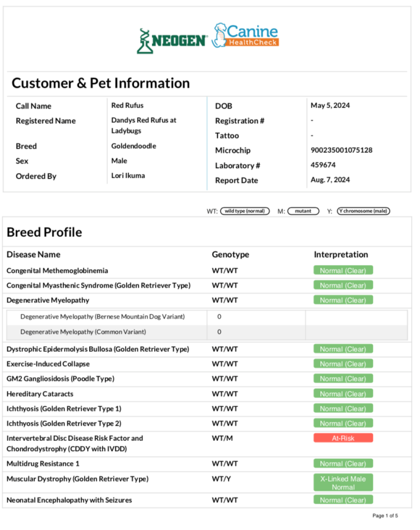Screen dimensions: 420x530
Task: Click Normal (Clear) badge for Congenital Methemoglobinemia
Action: click(x=343, y=271)
